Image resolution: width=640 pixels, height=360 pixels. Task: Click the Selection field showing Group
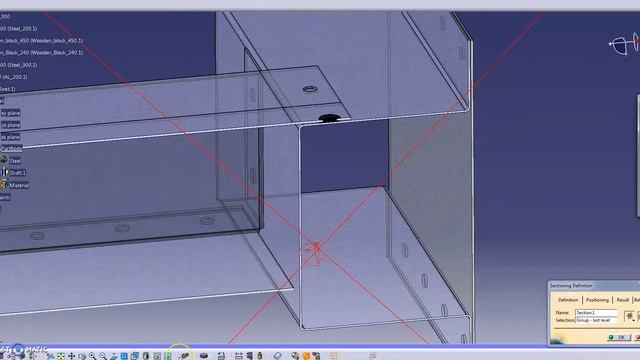click(596, 320)
